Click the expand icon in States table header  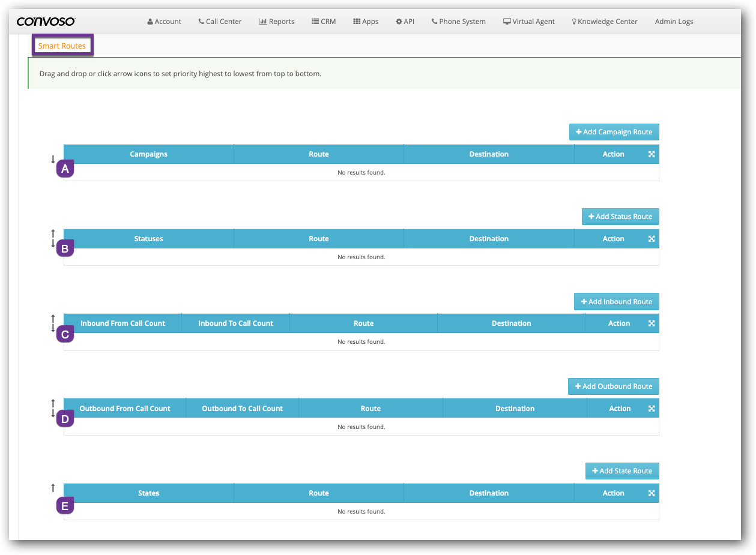[x=652, y=493]
